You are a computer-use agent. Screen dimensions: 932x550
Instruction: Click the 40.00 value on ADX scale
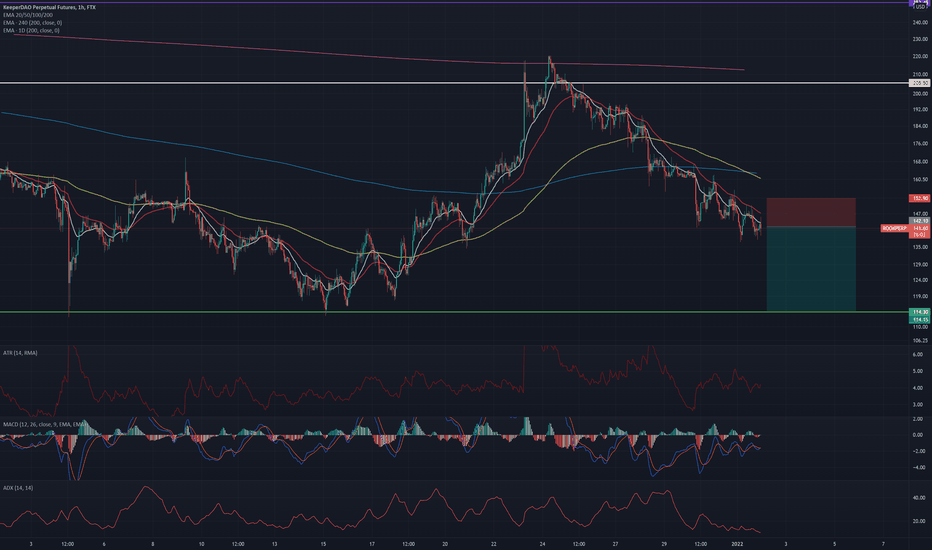pos(918,498)
